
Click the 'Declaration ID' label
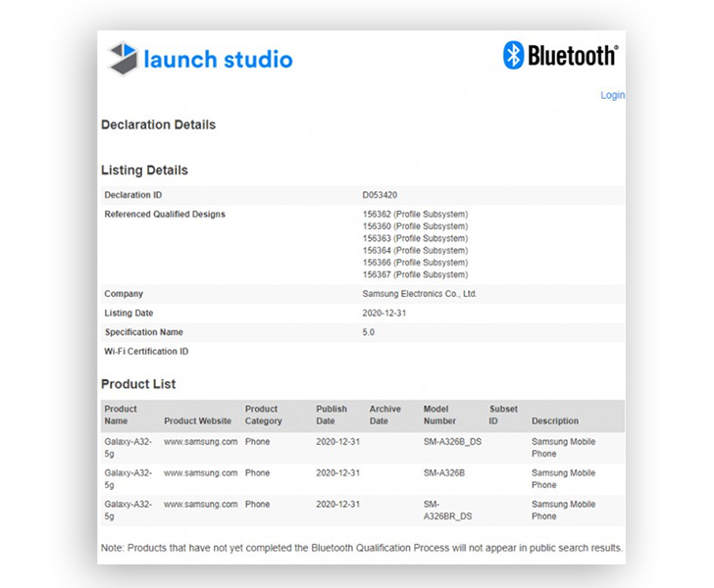[x=133, y=195]
